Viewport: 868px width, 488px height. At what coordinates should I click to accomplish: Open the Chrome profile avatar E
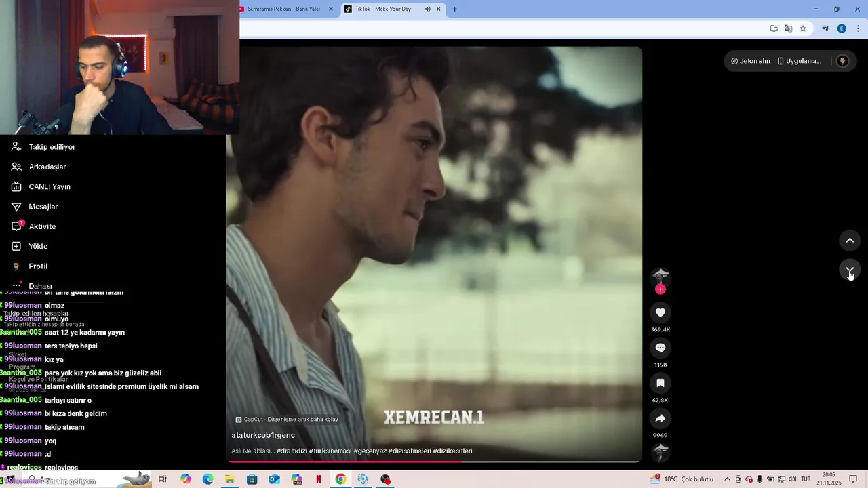(x=842, y=28)
